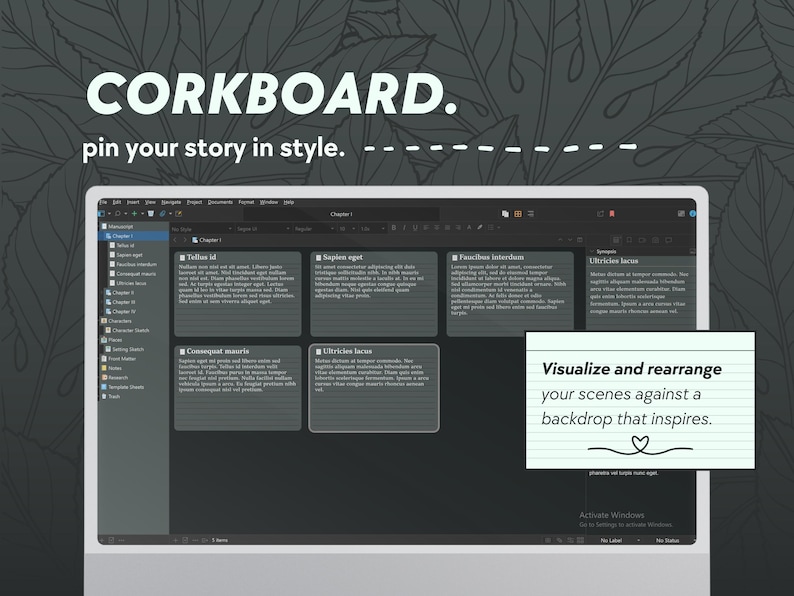Screen dimensions: 794x596
Task: Select the Sapien eget index card
Action: (x=374, y=294)
